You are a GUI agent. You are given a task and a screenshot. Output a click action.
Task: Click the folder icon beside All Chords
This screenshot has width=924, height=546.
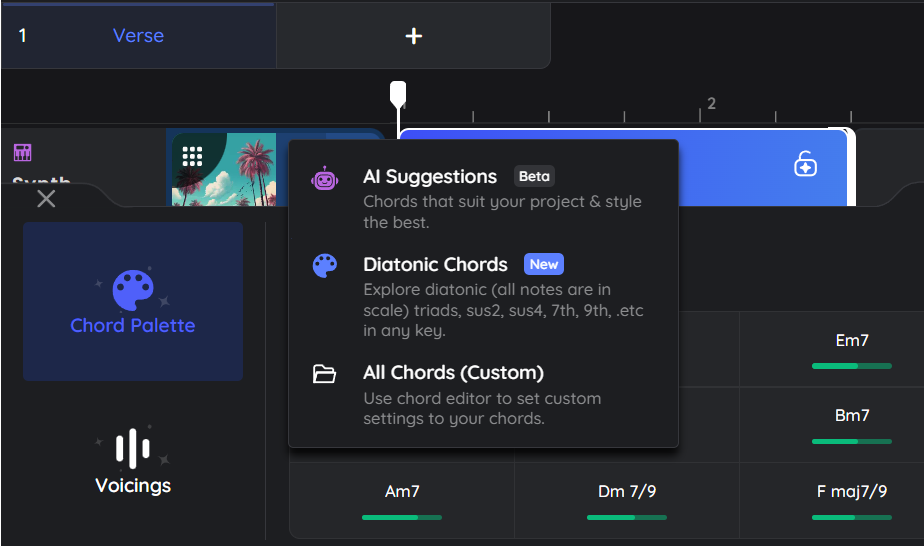pos(324,373)
